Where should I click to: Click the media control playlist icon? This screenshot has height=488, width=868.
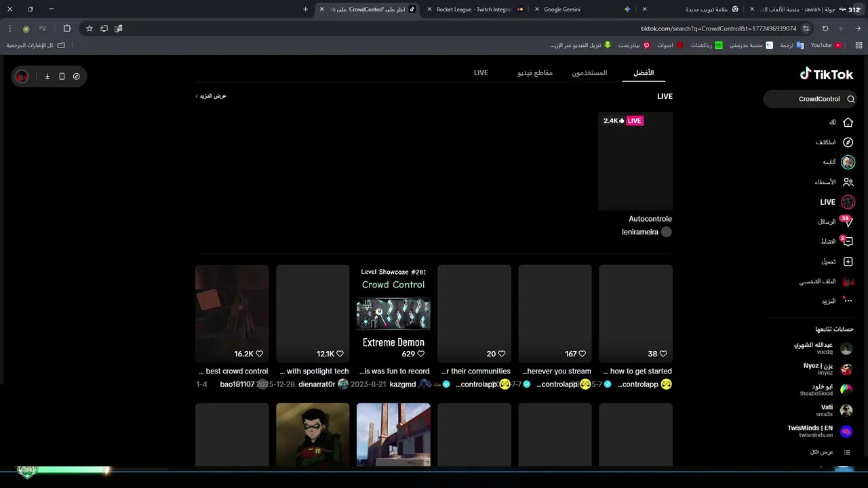coord(42,28)
